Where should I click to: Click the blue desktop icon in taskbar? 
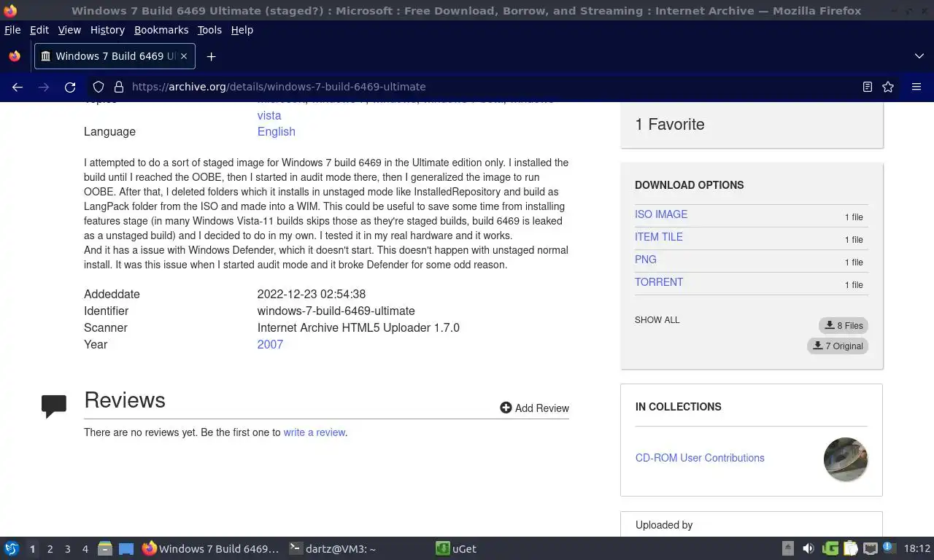(126, 549)
